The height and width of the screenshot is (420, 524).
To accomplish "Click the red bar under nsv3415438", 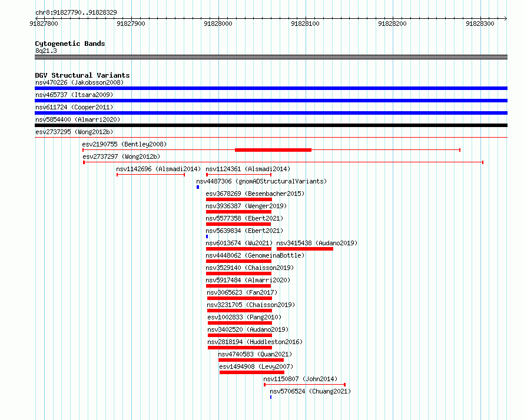I will tap(305, 249).
